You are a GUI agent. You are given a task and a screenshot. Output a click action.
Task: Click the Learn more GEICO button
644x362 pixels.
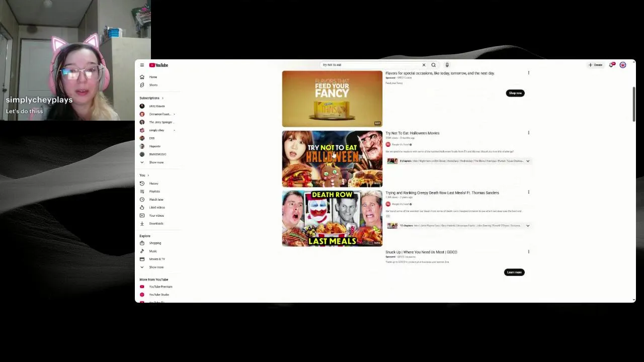(x=514, y=273)
